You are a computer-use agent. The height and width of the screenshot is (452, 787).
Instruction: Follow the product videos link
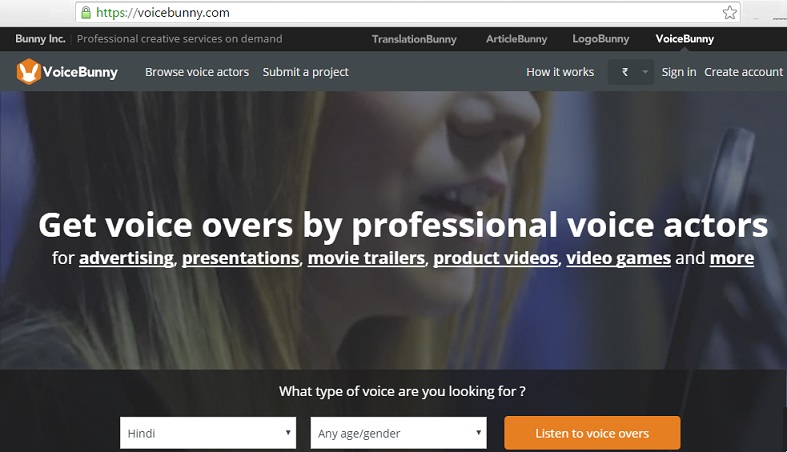point(496,258)
